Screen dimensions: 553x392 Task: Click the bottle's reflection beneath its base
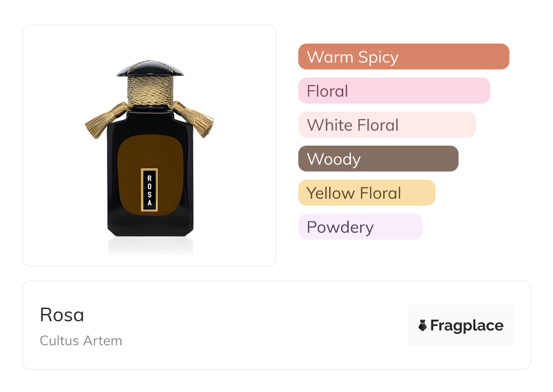tap(150, 245)
